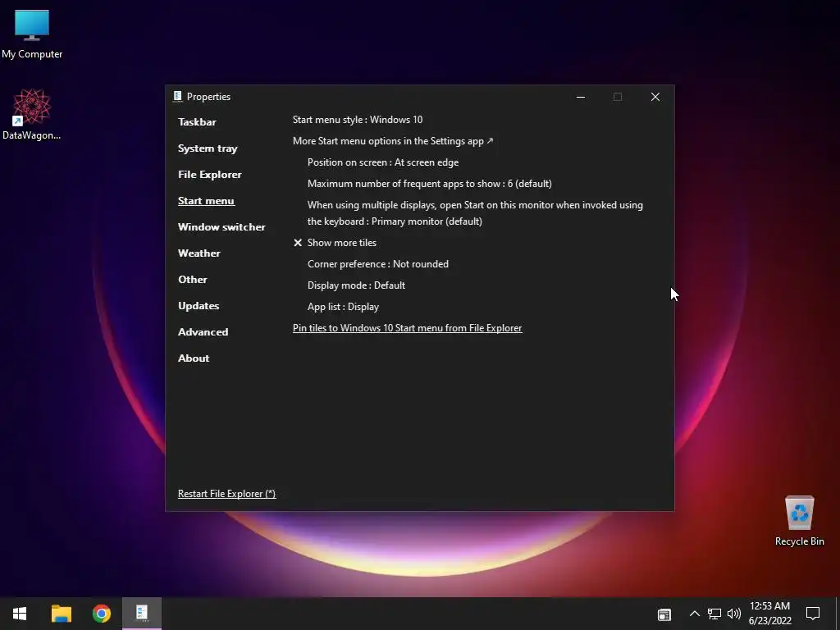
Task: Click Properties app taskbar button
Action: 142,614
